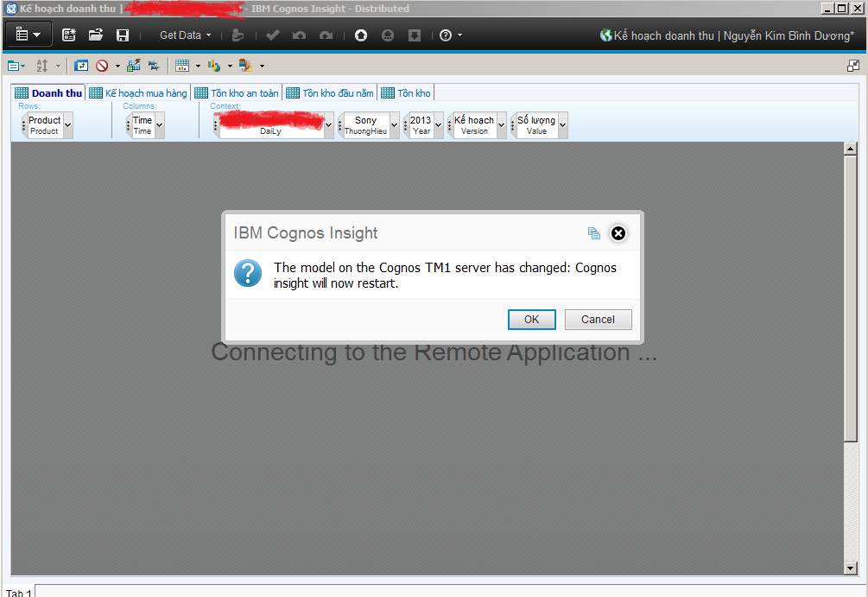The image size is (868, 597).
Task: Click the Save floppy disk icon
Action: coord(123,35)
